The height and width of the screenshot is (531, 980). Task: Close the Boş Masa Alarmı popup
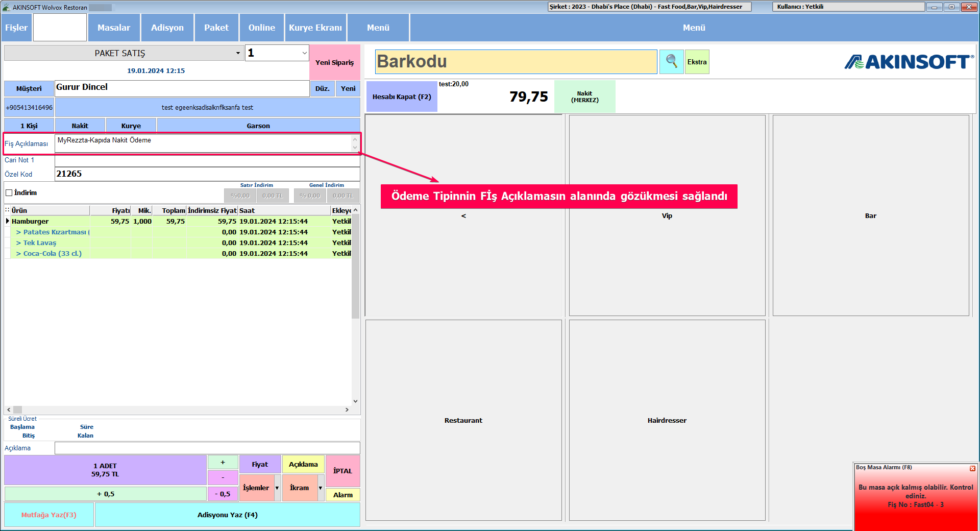coord(972,468)
